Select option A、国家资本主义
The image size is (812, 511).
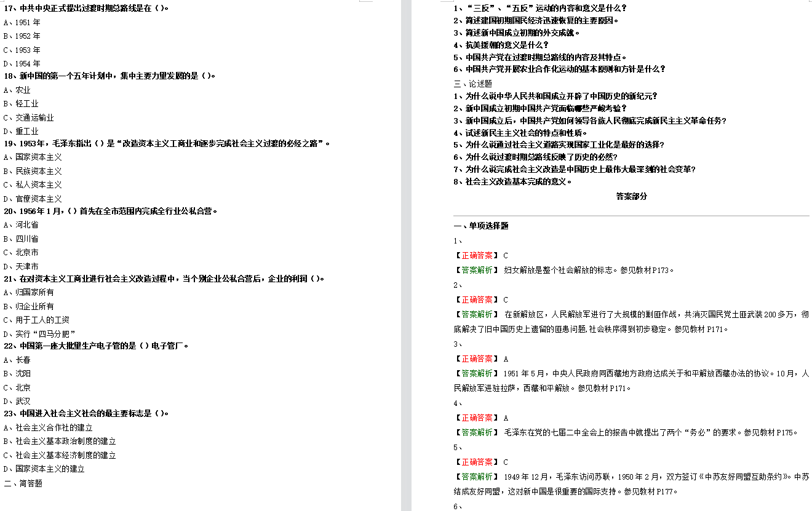point(33,157)
